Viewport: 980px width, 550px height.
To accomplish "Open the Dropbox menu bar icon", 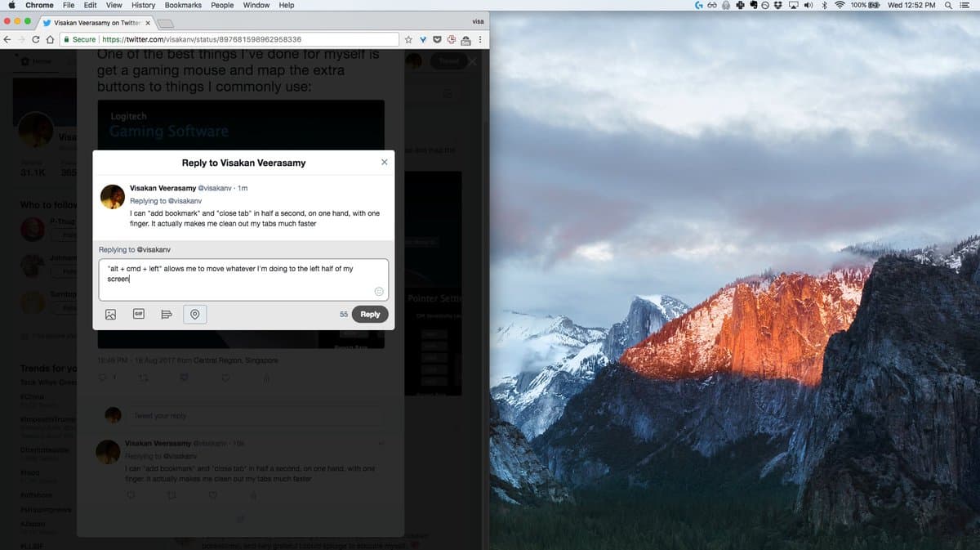I will click(x=778, y=5).
